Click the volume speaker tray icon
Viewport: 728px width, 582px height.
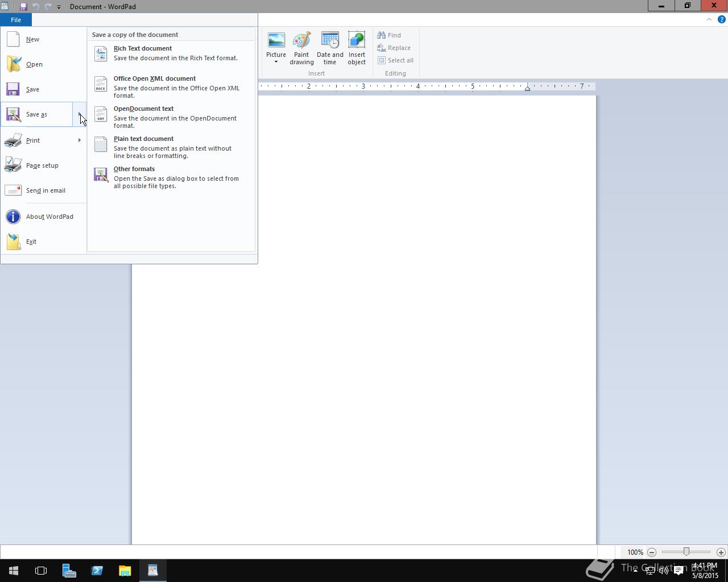pos(664,571)
